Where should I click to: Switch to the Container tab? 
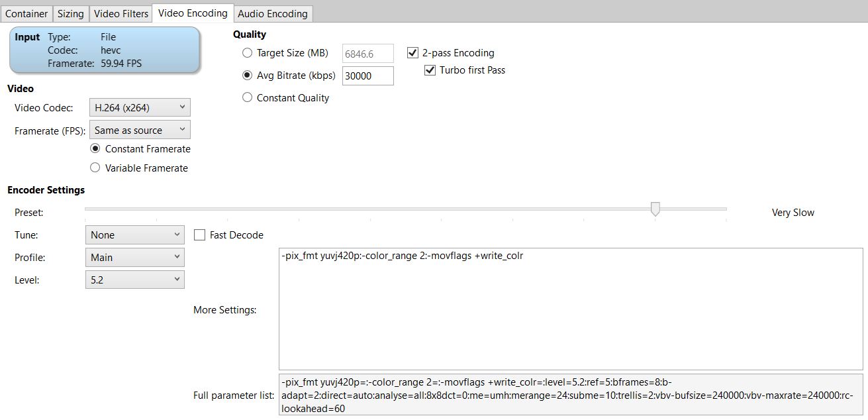tap(26, 13)
